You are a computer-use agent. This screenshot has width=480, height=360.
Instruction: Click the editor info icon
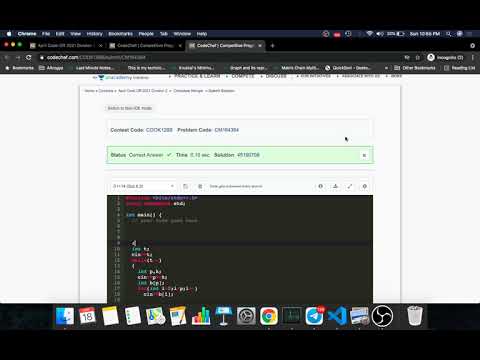[x=321, y=186]
